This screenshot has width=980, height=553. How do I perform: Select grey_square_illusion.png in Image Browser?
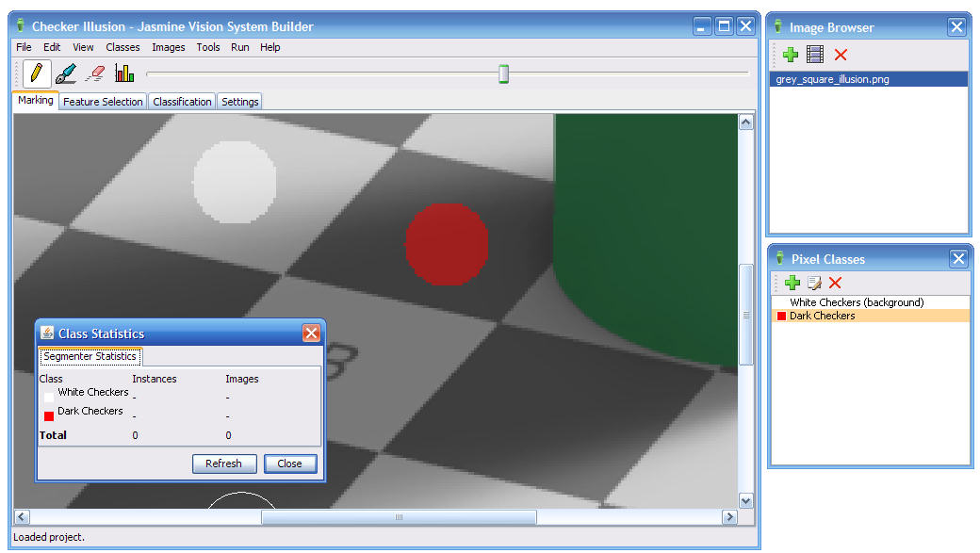click(x=832, y=80)
